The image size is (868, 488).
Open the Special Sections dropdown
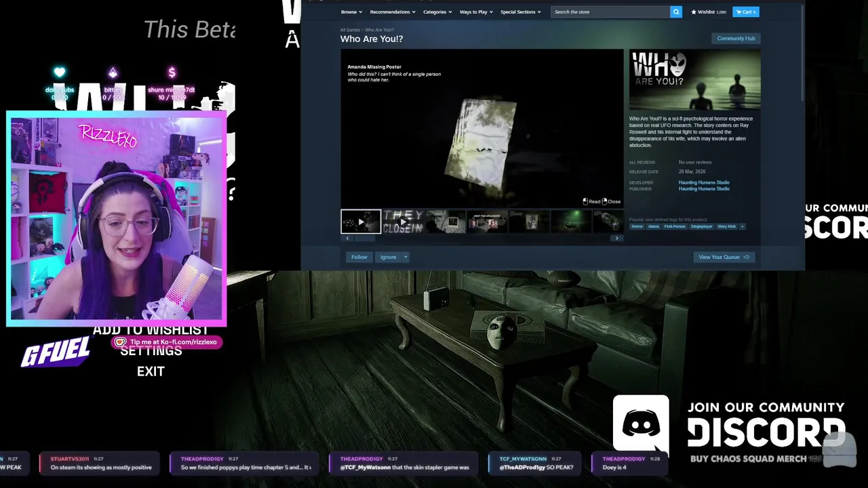tap(521, 12)
